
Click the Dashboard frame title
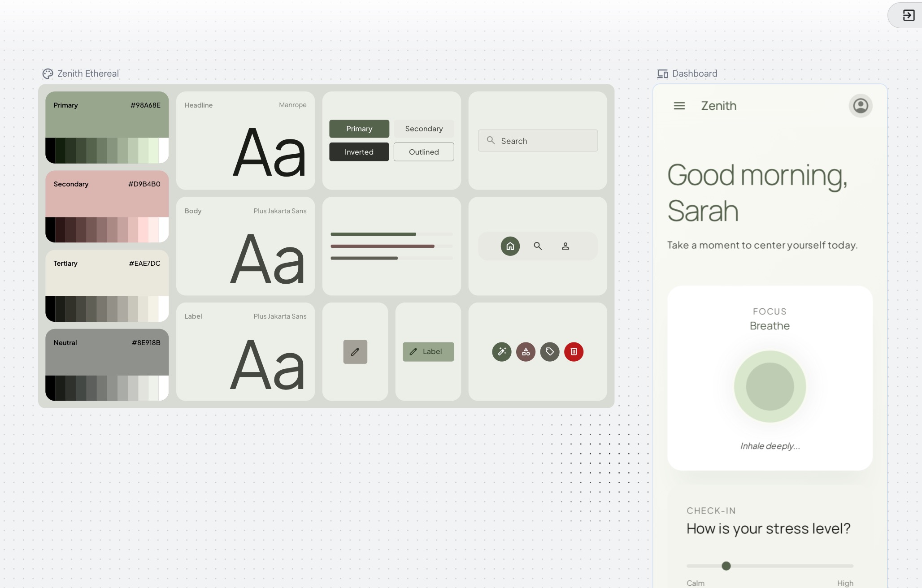[695, 73]
